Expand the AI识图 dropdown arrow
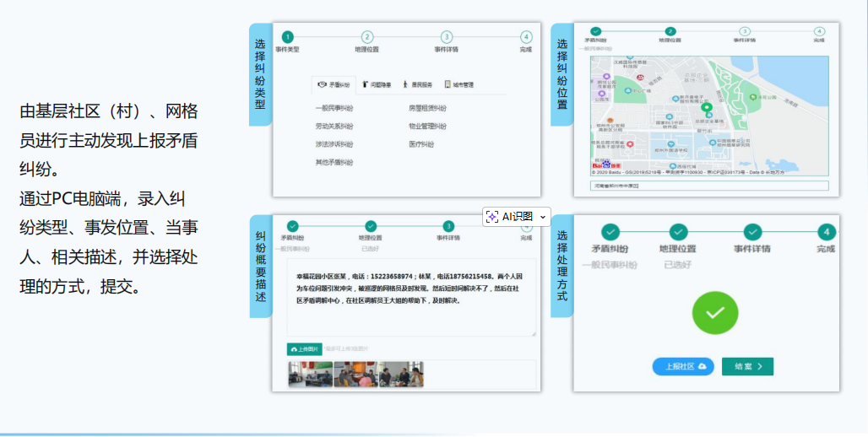The width and height of the screenshot is (868, 437). click(x=542, y=217)
